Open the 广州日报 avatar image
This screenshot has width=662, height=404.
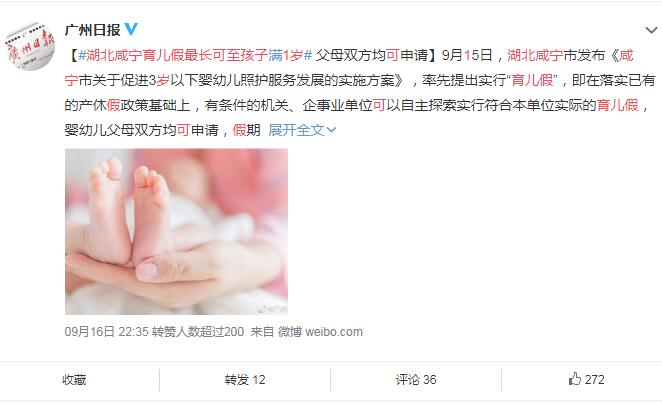pos(30,46)
